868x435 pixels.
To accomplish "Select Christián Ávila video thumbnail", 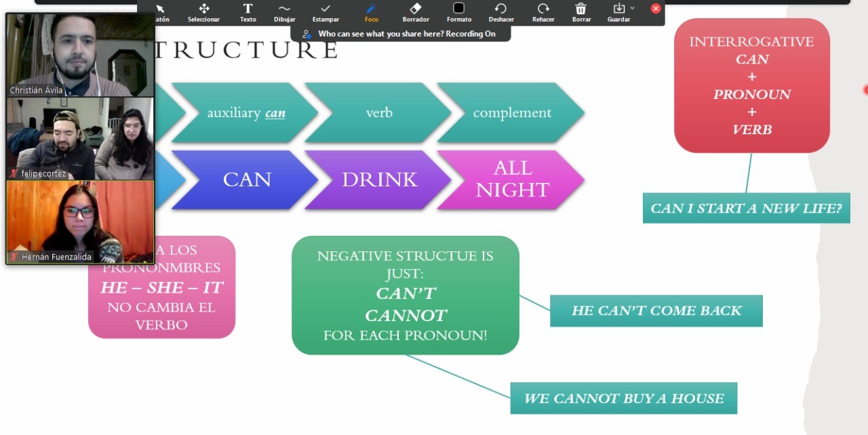I will (x=80, y=56).
